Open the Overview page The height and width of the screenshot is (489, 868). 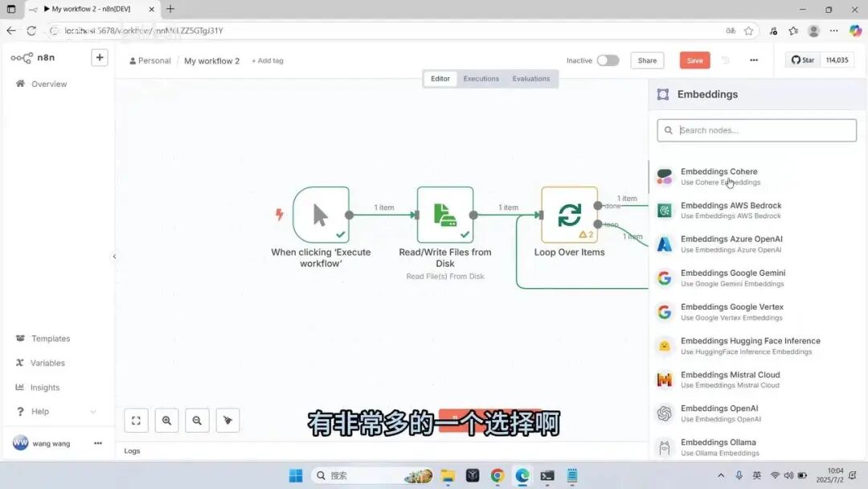click(x=49, y=84)
